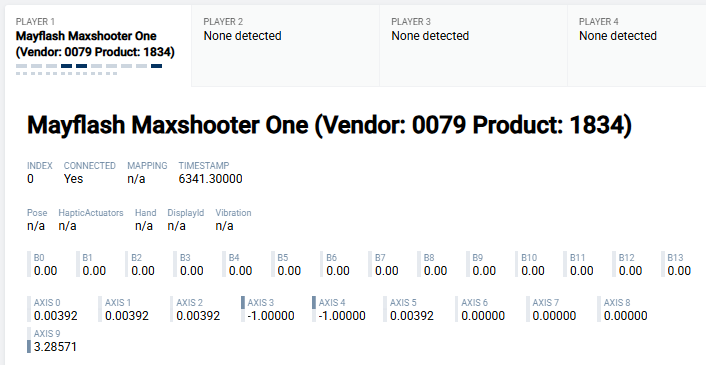Click the CONNECTED value Yes
706x365 pixels.
pos(73,179)
